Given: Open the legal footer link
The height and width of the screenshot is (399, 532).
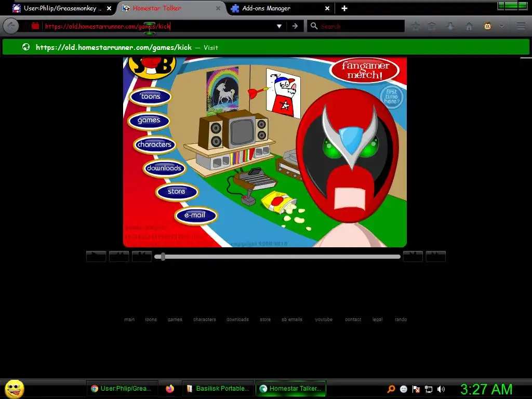Looking at the screenshot, I should click(377, 320).
